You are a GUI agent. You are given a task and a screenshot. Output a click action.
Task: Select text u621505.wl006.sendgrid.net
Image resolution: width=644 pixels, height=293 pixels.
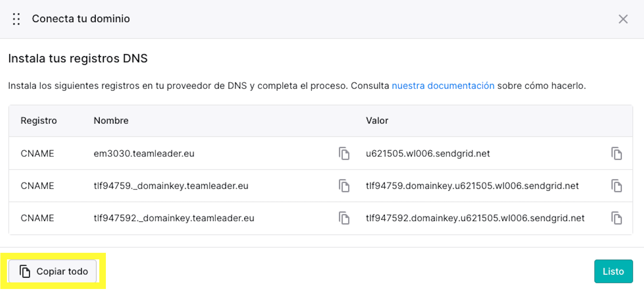tap(428, 153)
